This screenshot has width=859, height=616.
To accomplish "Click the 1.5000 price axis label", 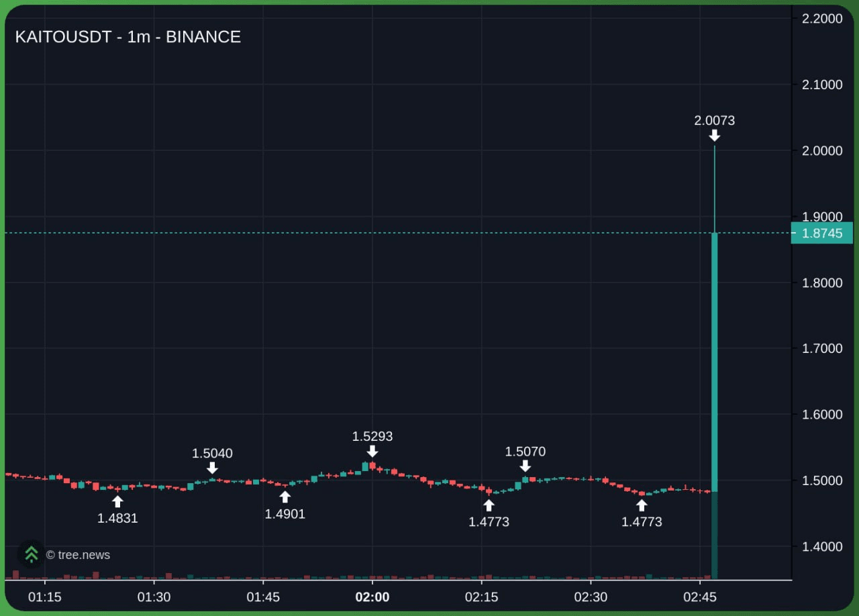I will tap(822, 480).
